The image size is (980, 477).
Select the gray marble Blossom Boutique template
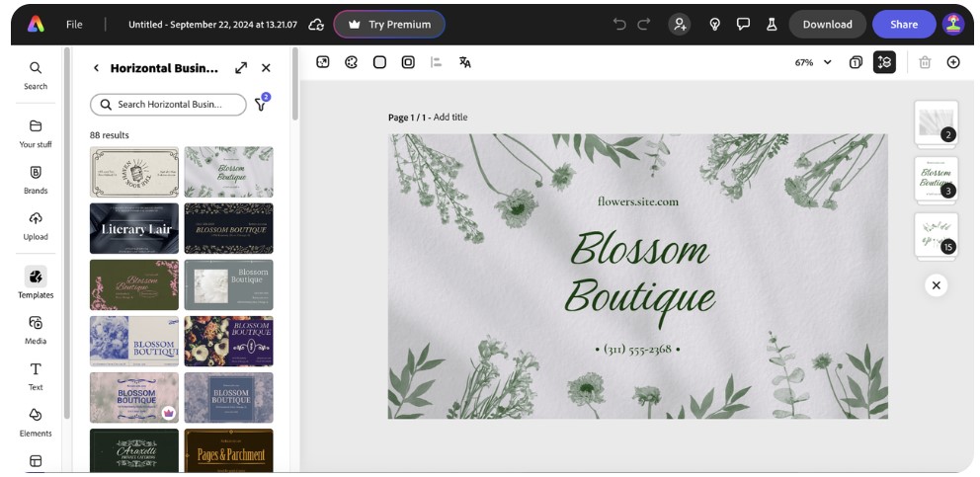click(x=229, y=285)
